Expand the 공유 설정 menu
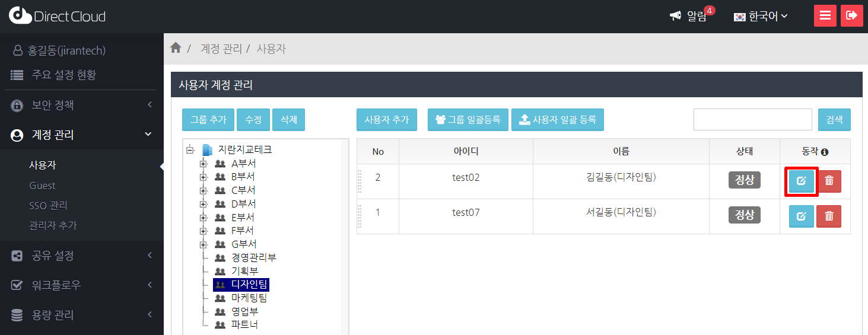868x335 pixels. (x=82, y=256)
